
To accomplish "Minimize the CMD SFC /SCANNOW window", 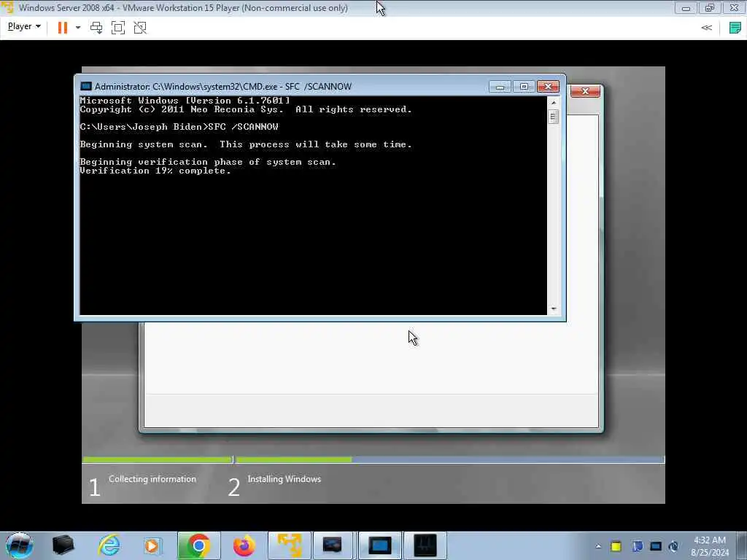I will [500, 87].
